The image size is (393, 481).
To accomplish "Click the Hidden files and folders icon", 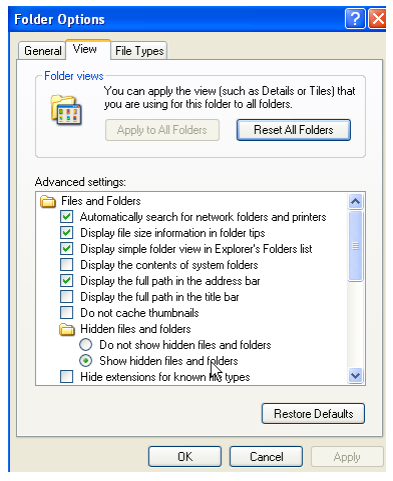I will pyautogui.click(x=67, y=329).
